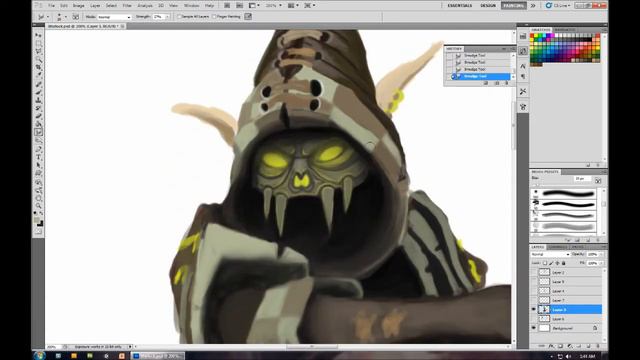Open the layer Opacity dropdown

(x=602, y=254)
